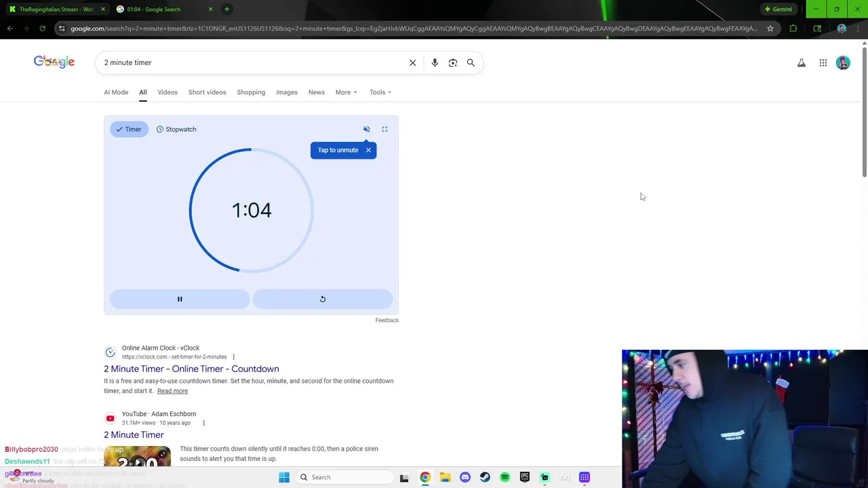Dismiss the Tap to unmute tooltip
Viewport: 868px width, 488px height.
368,150
